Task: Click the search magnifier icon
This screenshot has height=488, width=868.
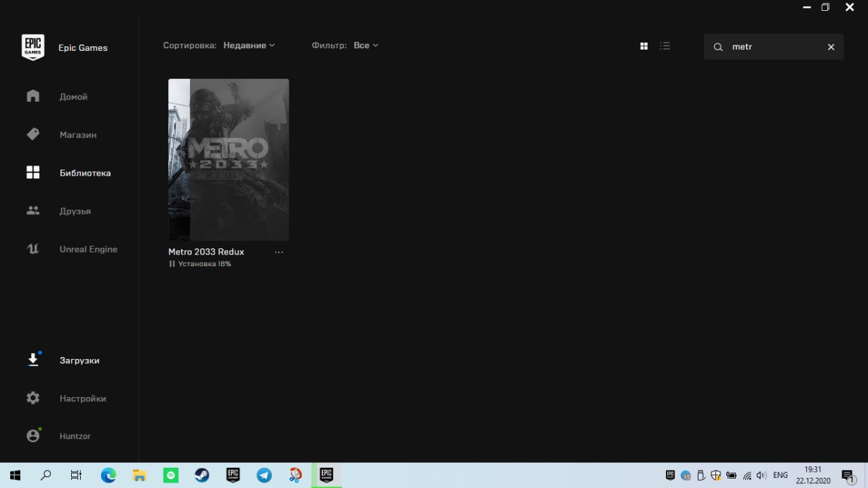Action: (718, 47)
